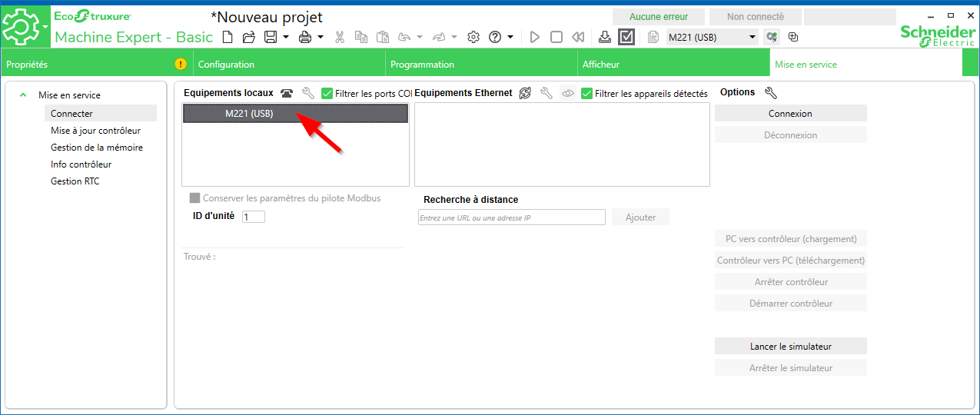Stop the controller with square icon
This screenshot has height=415, width=980.
point(556,37)
